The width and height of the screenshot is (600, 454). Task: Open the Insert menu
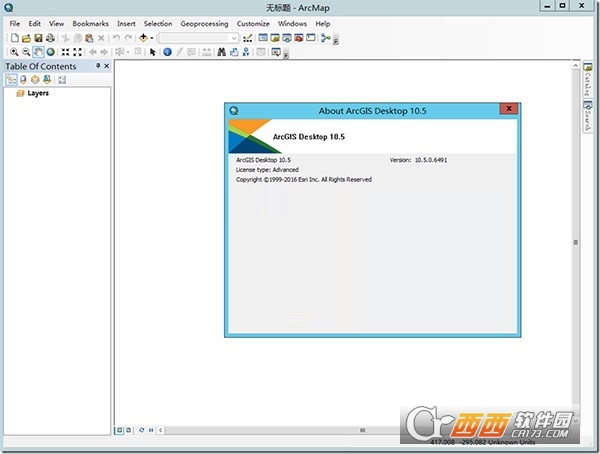(126, 24)
